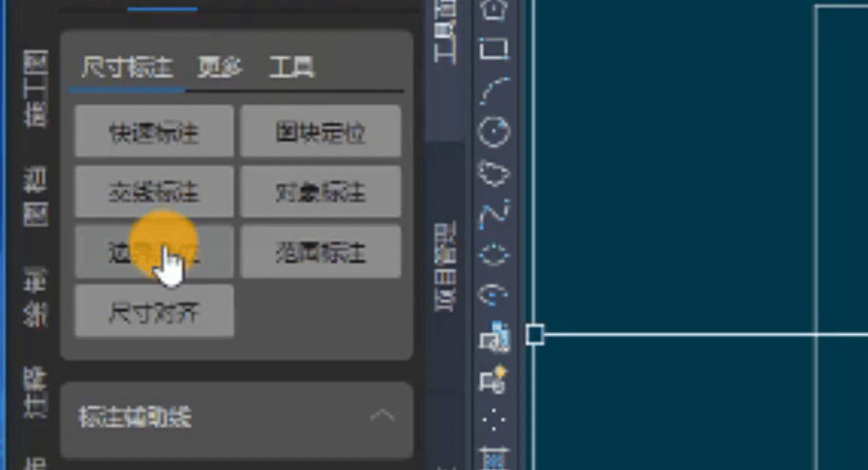Select the Multiple Points tool
868x470 pixels.
tap(493, 420)
